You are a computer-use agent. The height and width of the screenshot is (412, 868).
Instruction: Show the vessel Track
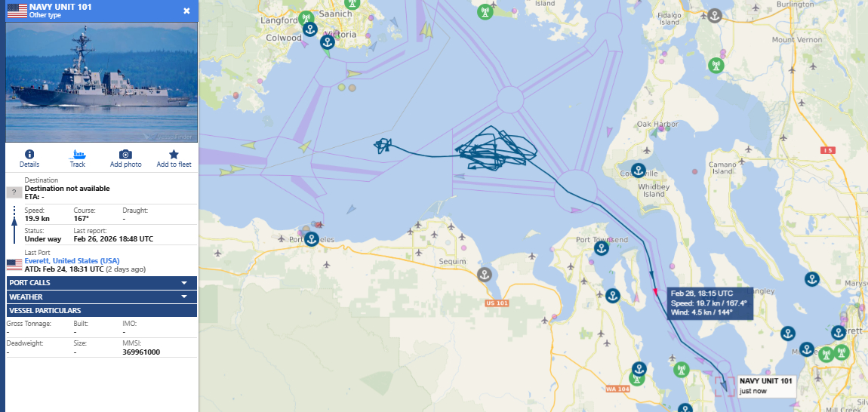[x=78, y=155]
